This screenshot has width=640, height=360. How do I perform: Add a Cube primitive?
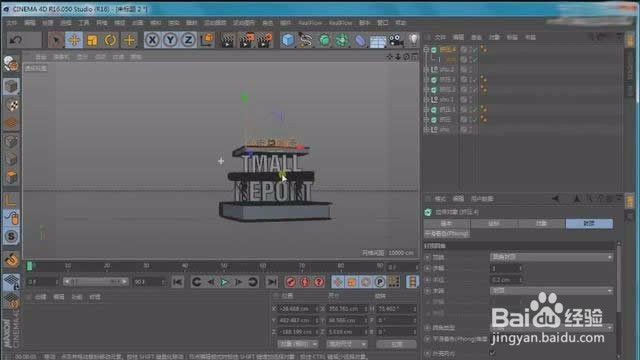point(288,40)
